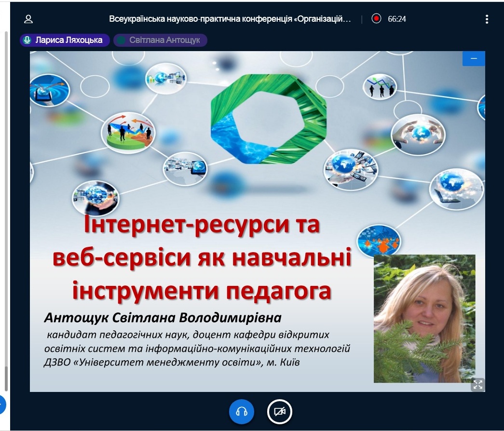
Task: Make the presentation fullscreen
Action: click(x=477, y=384)
